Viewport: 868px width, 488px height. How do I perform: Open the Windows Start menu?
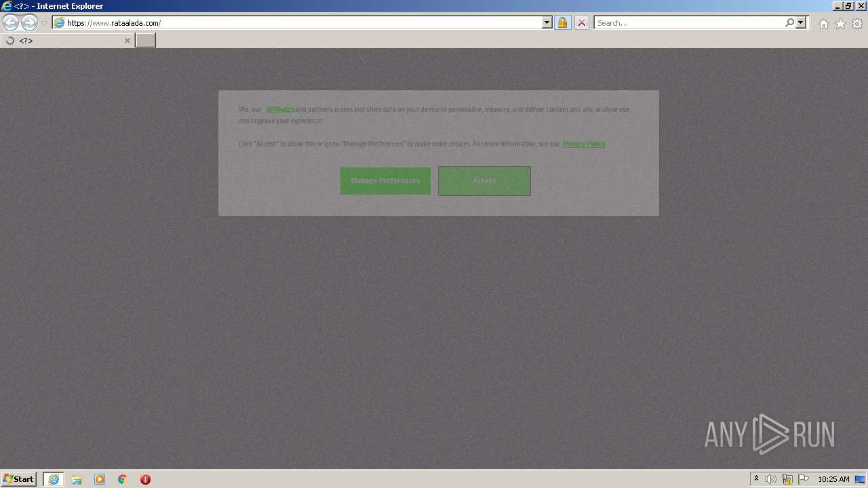click(x=19, y=479)
